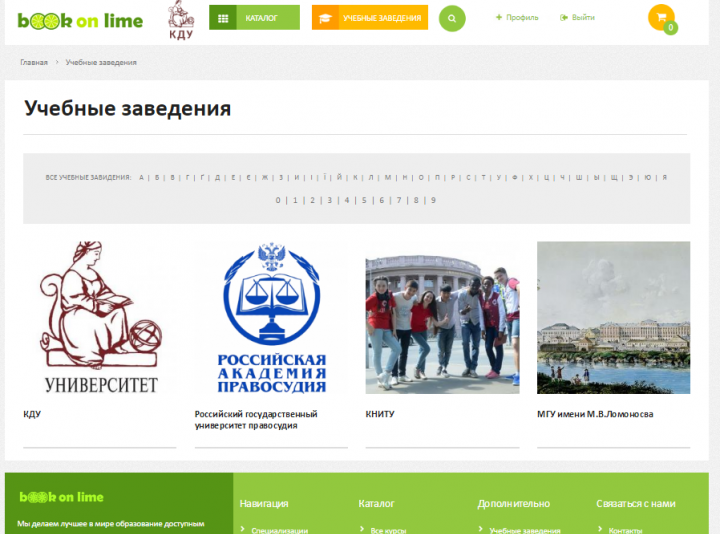Click Учебные заведения breadcrumb

[101, 62]
